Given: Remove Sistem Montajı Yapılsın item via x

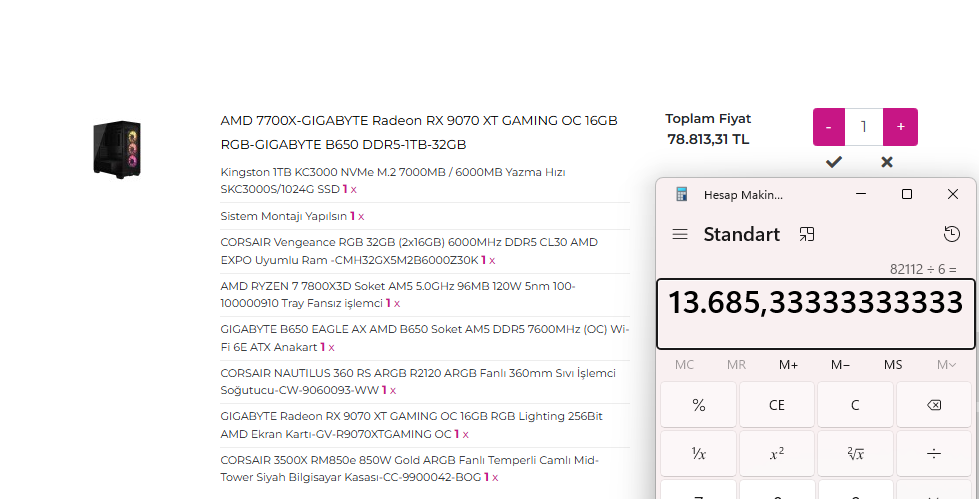Looking at the screenshot, I should tap(361, 217).
